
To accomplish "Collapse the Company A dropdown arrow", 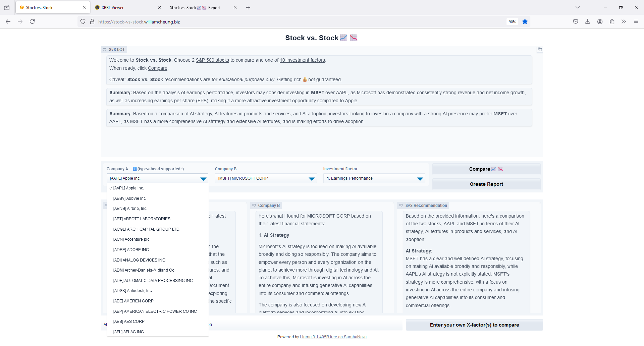I will [203, 179].
